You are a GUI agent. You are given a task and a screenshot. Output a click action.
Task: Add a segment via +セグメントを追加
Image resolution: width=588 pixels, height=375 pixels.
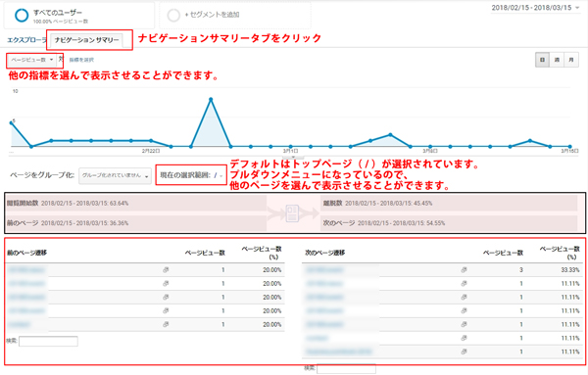coord(212,15)
